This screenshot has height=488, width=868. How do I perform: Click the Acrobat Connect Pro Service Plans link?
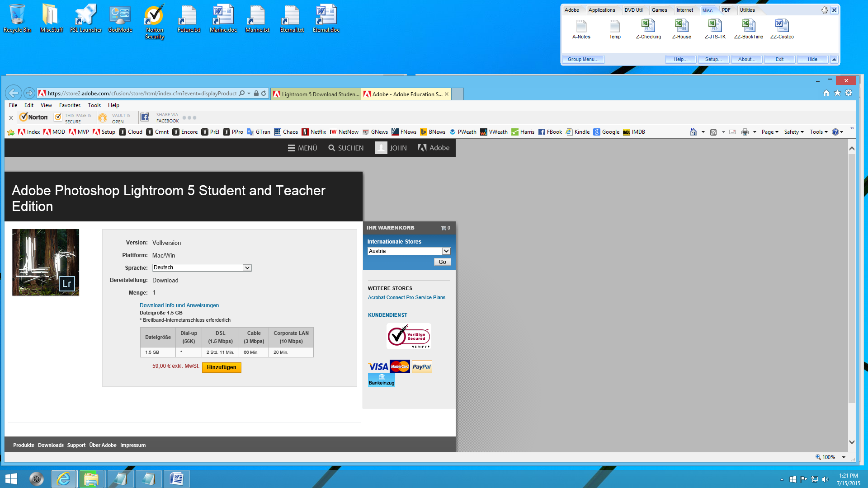406,297
